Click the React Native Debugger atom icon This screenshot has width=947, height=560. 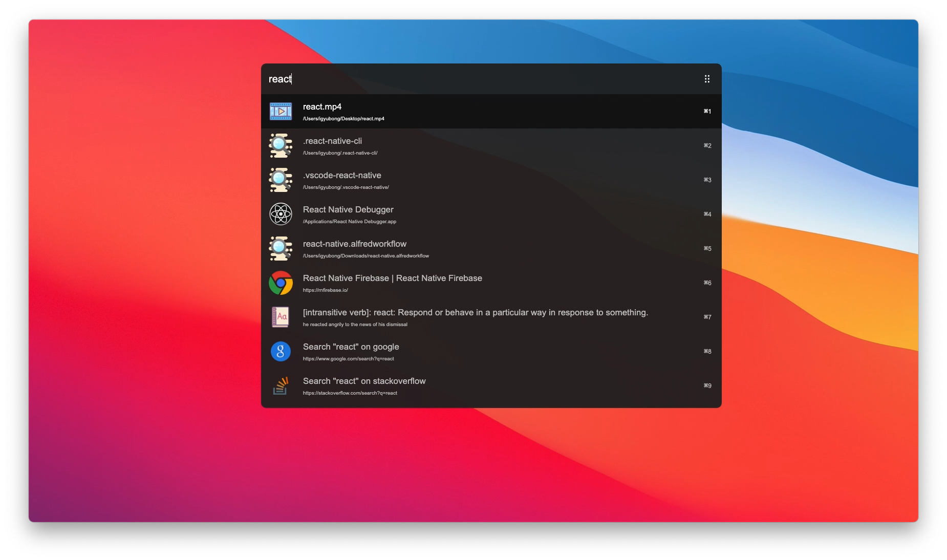(x=281, y=214)
